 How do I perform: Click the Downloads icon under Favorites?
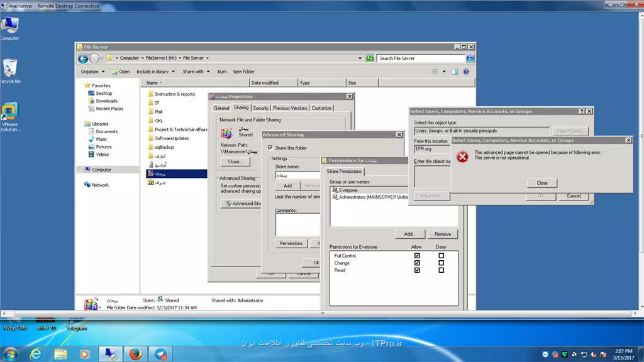coord(91,101)
